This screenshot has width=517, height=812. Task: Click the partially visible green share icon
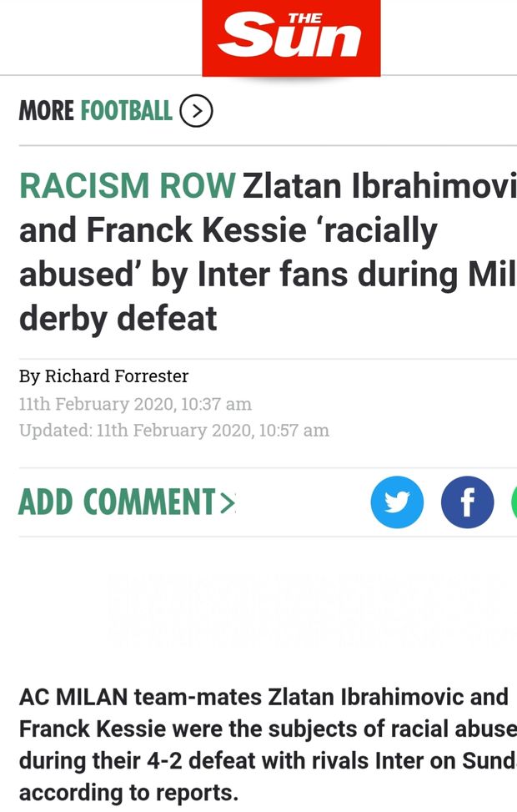coord(513,502)
